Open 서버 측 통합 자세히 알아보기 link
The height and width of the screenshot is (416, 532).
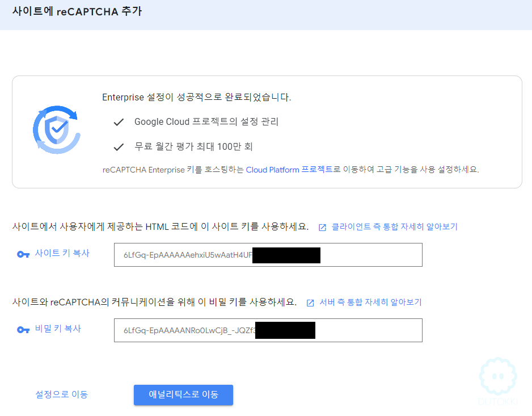370,302
